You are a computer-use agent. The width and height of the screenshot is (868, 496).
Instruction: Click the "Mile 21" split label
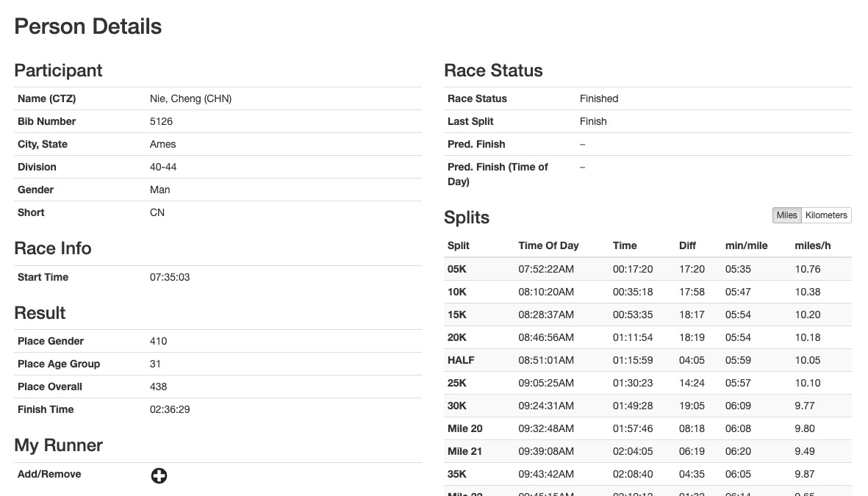(x=465, y=451)
